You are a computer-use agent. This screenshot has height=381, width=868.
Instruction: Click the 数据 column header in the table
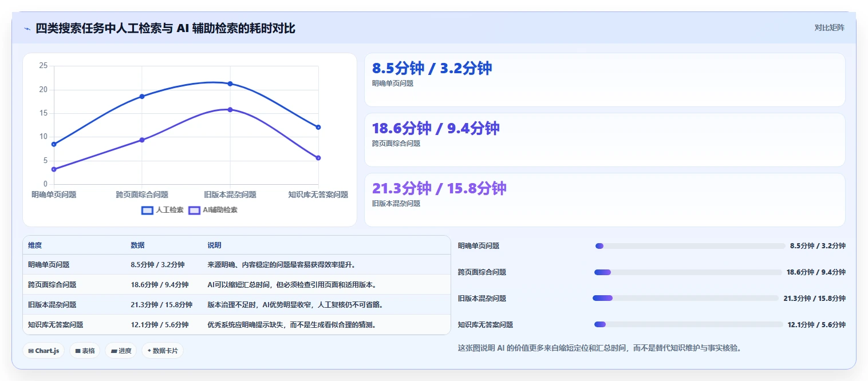[x=137, y=245]
